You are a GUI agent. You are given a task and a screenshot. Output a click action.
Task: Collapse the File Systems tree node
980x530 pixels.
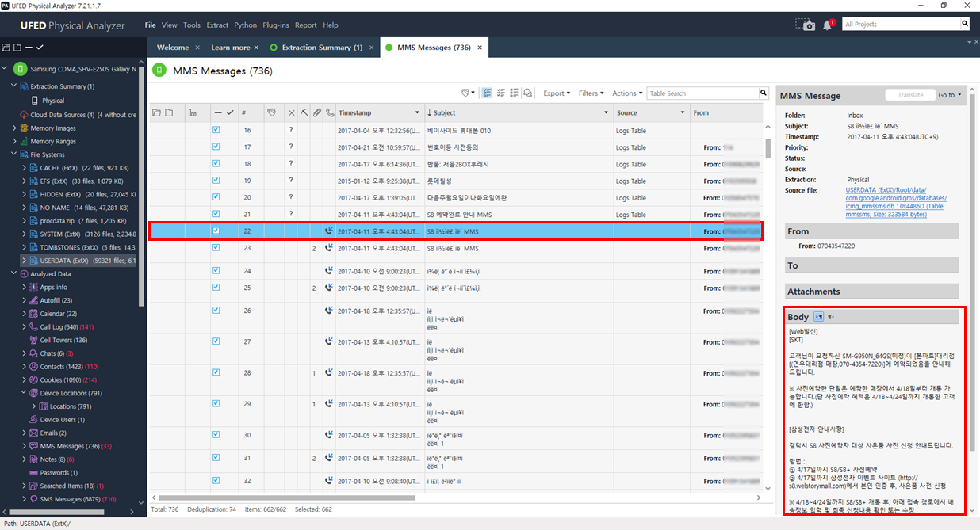14,154
